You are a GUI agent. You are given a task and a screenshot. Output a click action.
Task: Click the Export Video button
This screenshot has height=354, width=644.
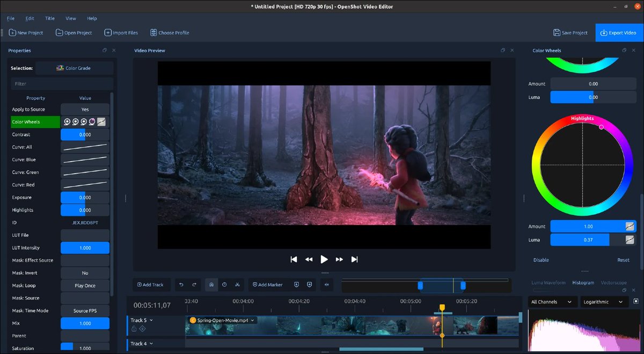(619, 33)
